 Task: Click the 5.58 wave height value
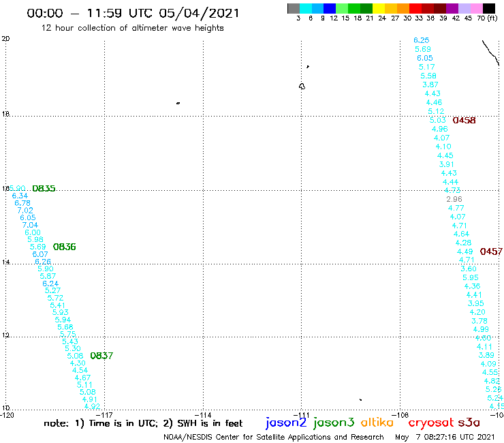(x=428, y=76)
